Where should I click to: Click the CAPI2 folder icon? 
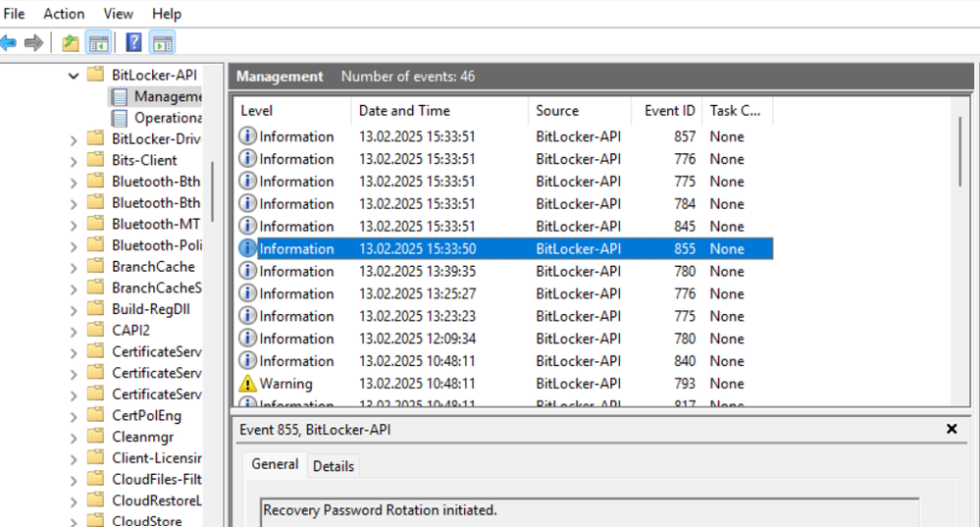[95, 330]
